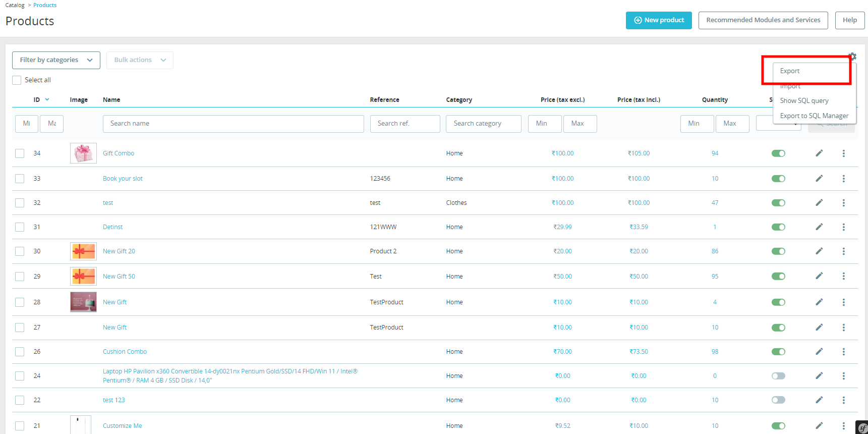This screenshot has width=868, height=434.
Task: Open Gift Combo product thumbnail
Action: click(x=83, y=153)
